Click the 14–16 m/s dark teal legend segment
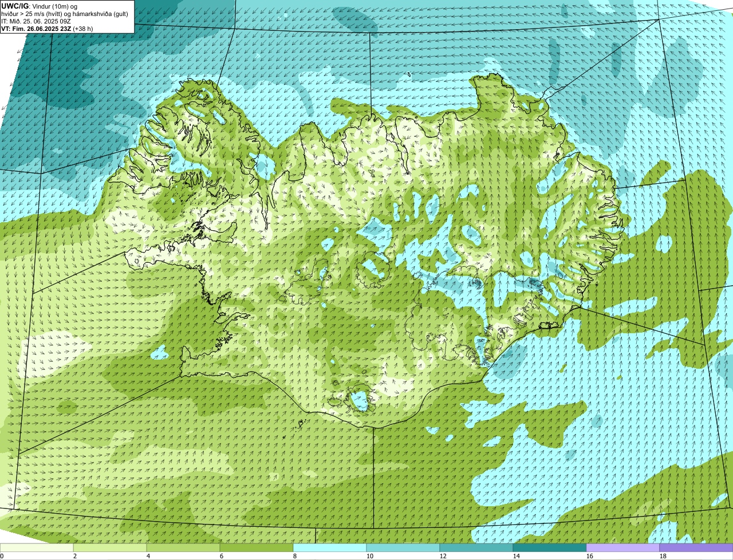733x560 pixels. point(550,547)
